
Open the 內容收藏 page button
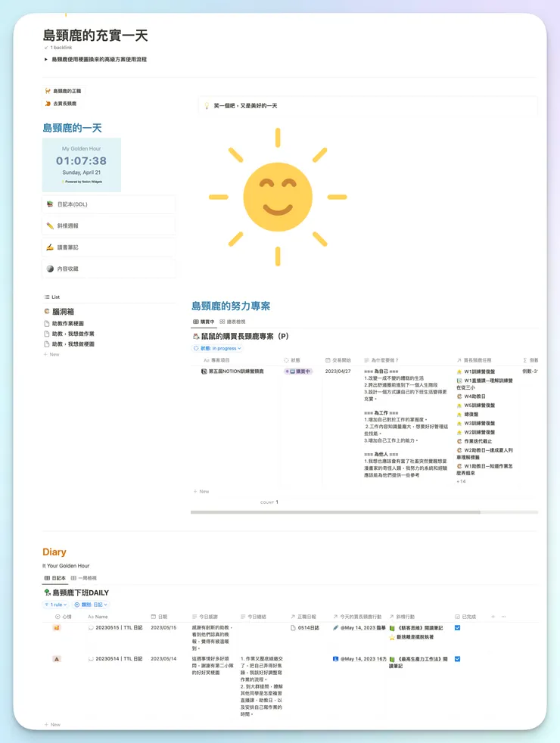point(108,269)
